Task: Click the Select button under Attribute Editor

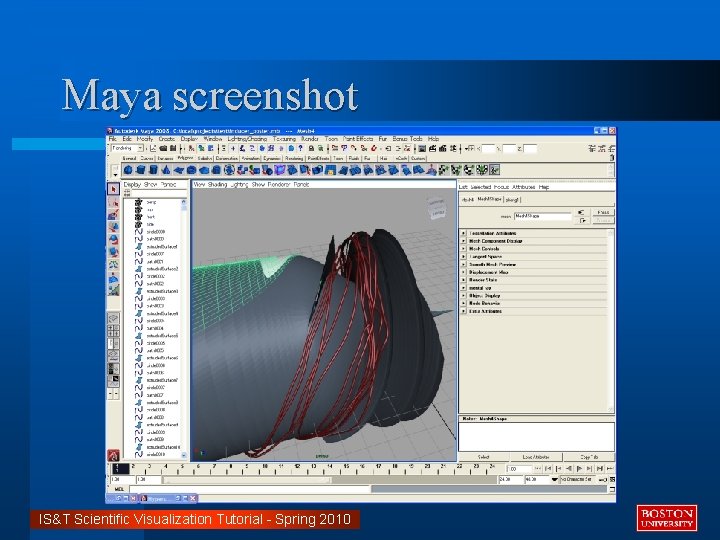Action: tap(484, 457)
